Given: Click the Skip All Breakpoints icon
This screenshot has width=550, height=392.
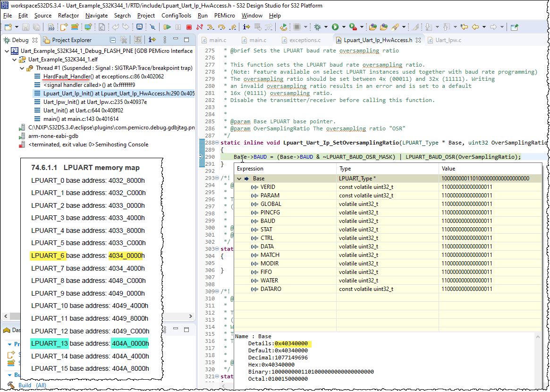Looking at the screenshot, I should (152, 27).
